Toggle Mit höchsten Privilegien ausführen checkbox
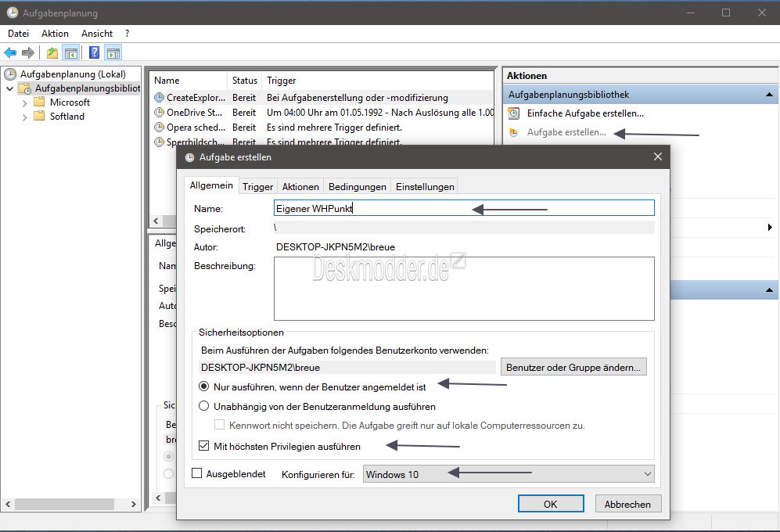 pos(204,446)
